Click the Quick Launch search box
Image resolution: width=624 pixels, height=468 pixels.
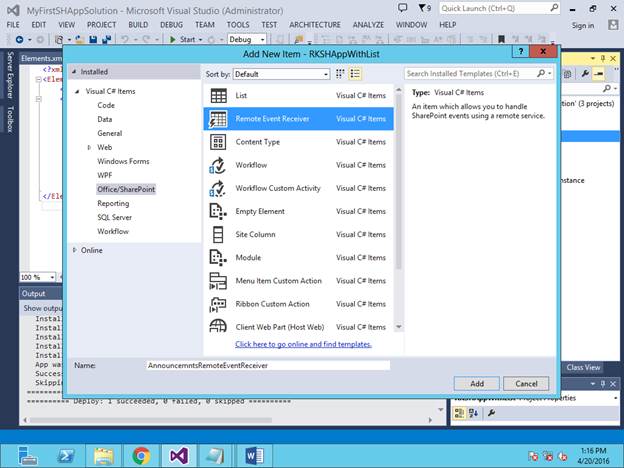click(499, 8)
